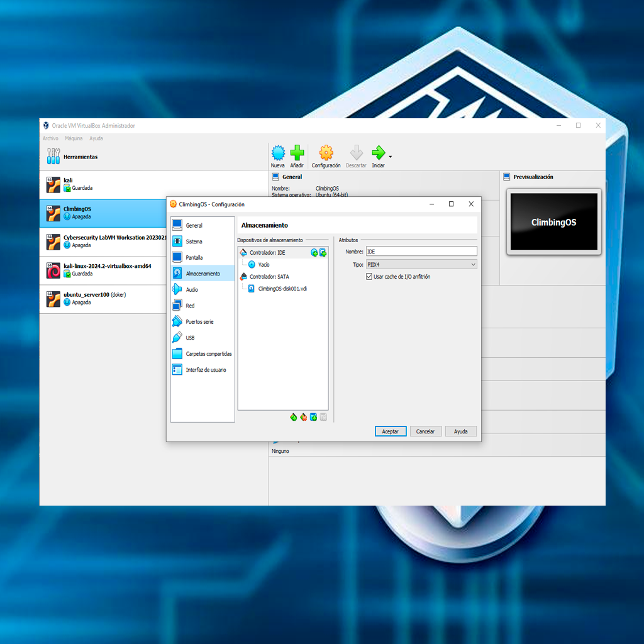Open the Ayuda menu in menu bar

96,138
